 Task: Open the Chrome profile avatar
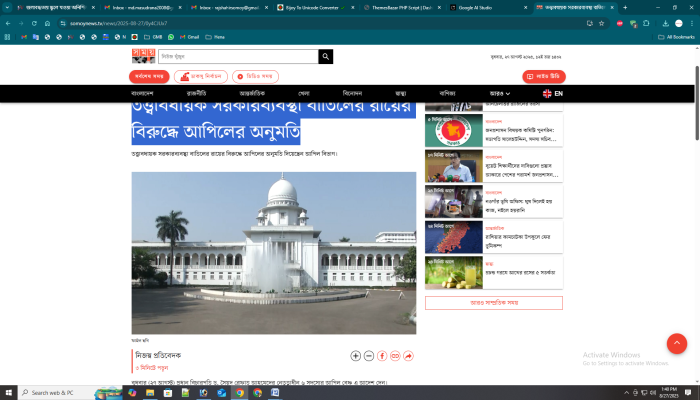point(679,23)
